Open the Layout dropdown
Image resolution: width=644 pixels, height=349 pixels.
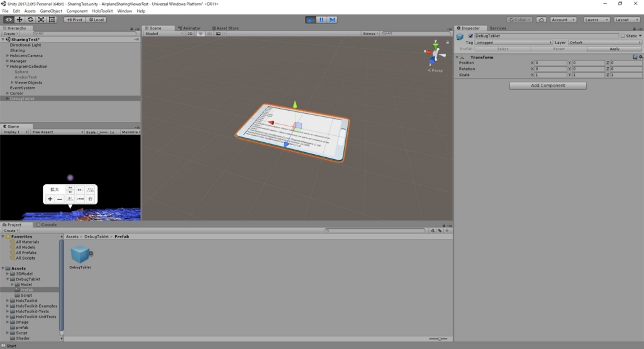point(627,19)
